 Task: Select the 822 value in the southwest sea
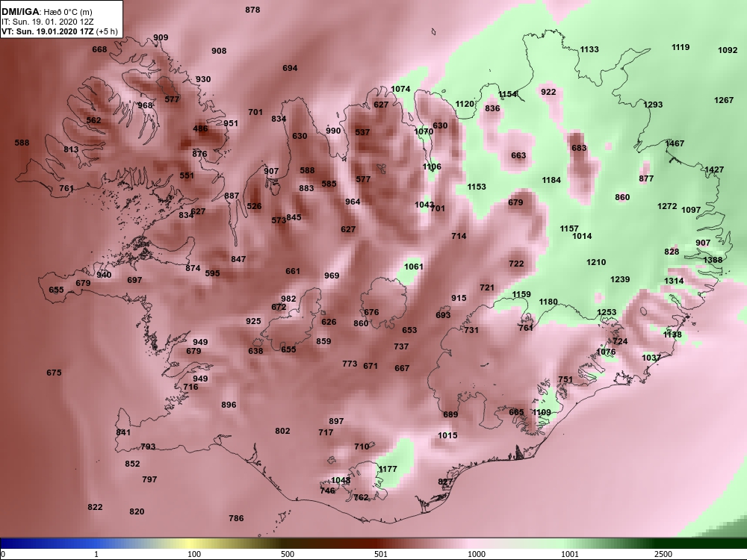(95, 507)
